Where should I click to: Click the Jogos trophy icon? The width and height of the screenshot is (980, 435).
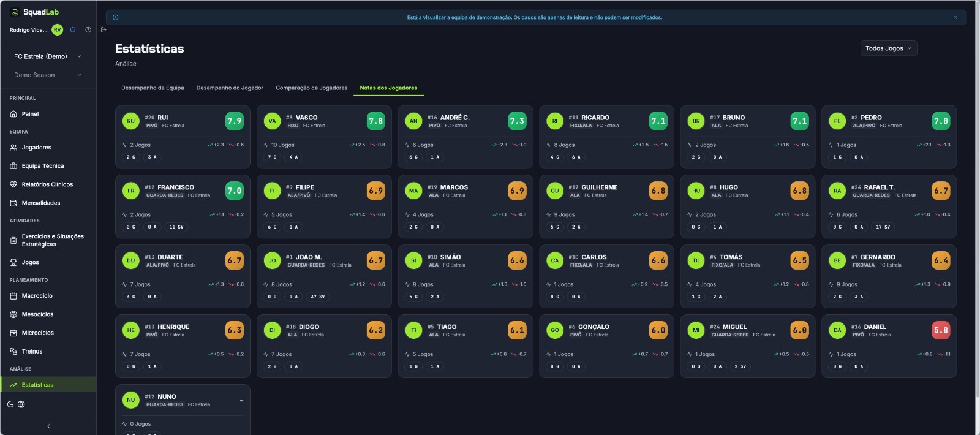click(13, 262)
